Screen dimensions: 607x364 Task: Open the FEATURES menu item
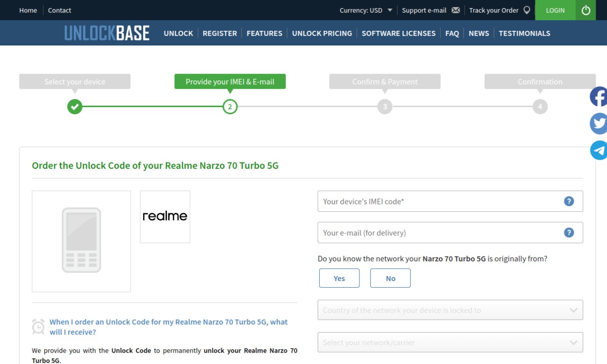point(264,33)
